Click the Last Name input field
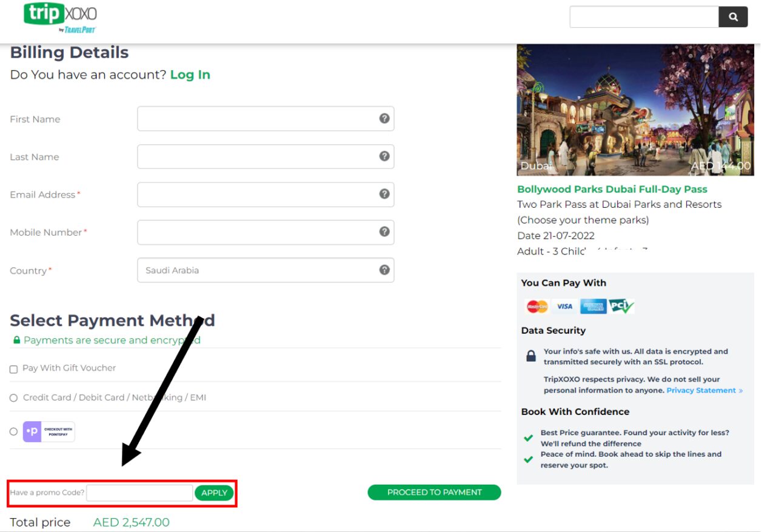This screenshot has height=532, width=776. (266, 156)
